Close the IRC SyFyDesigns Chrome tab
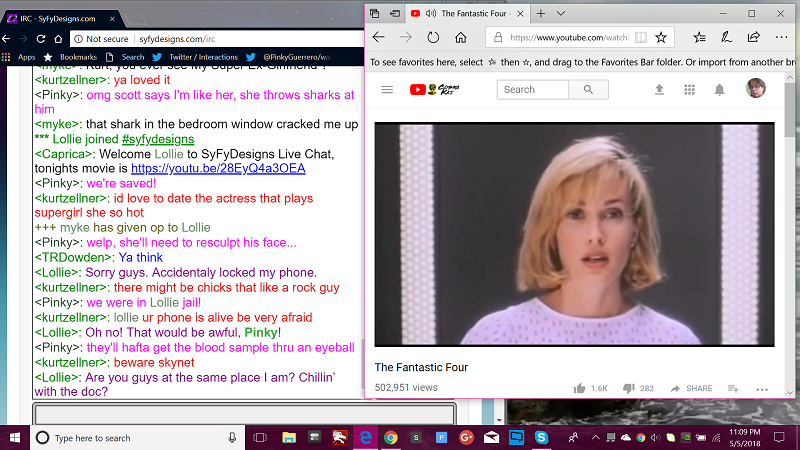Screen dimensions: 800x450 112,19
